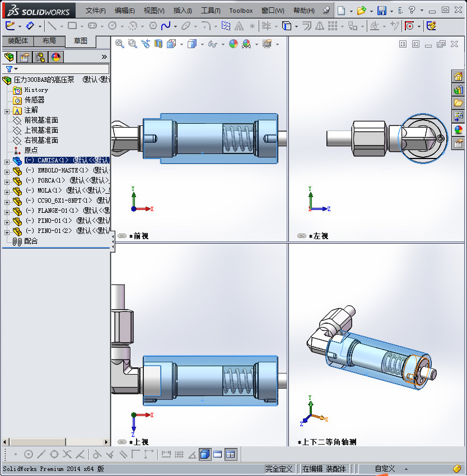Open the Toolbox menu
This screenshot has width=467, height=476.
coord(241,11)
